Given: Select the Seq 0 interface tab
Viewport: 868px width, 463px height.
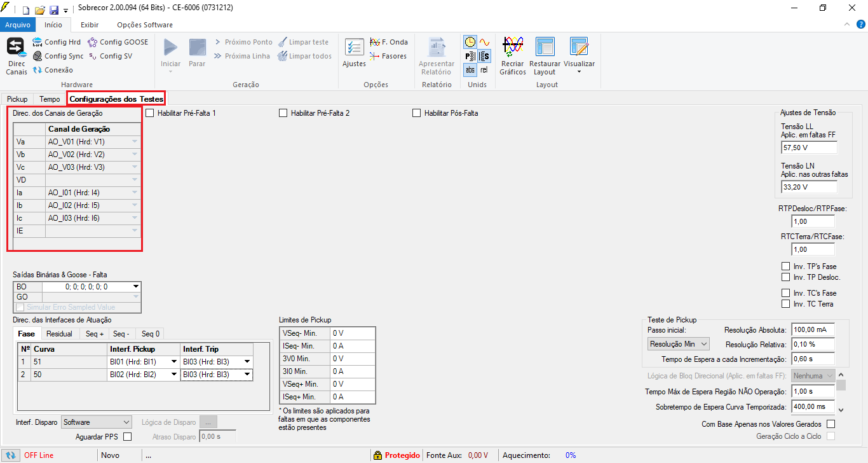Looking at the screenshot, I should pos(151,334).
